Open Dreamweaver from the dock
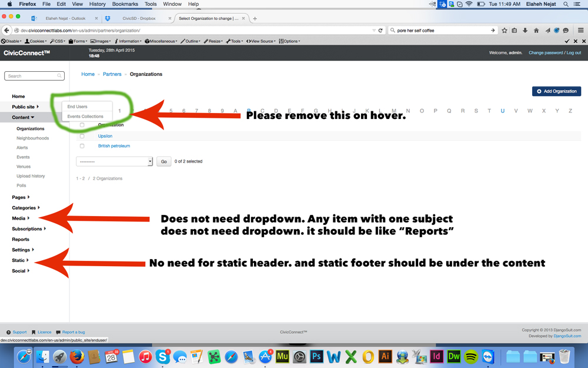 pos(454,356)
